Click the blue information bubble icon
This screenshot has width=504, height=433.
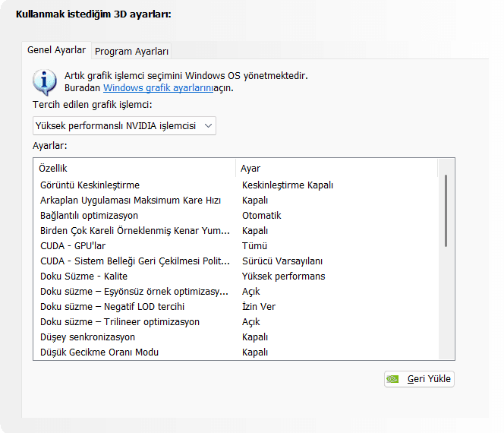[44, 82]
